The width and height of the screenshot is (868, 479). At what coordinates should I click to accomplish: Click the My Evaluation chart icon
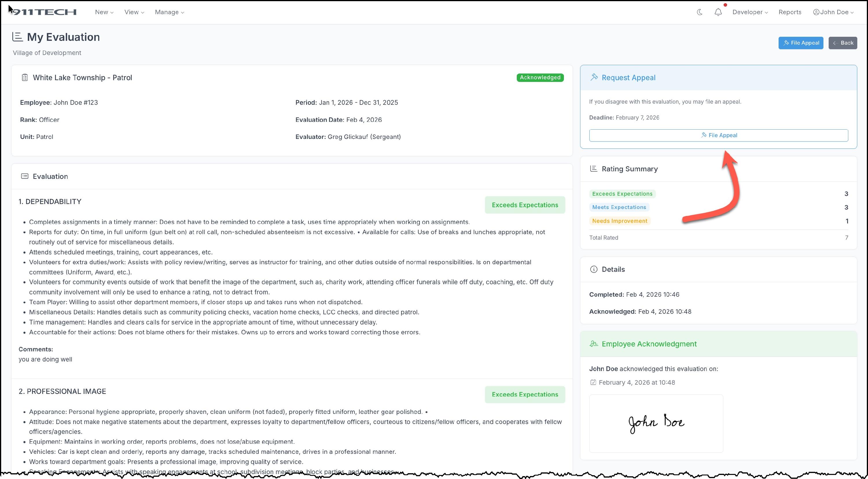click(17, 37)
